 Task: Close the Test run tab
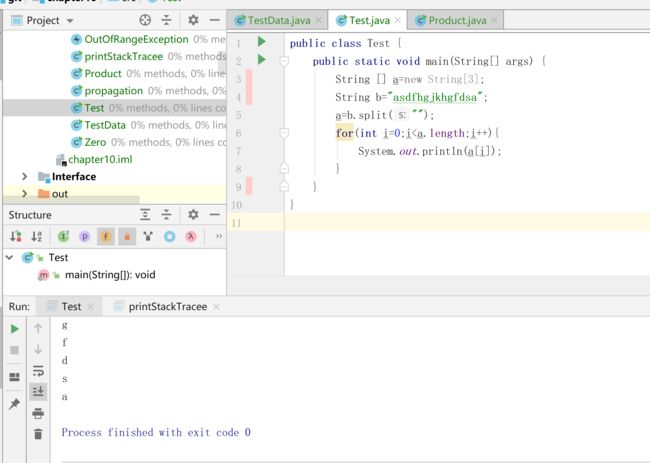pyautogui.click(x=90, y=307)
